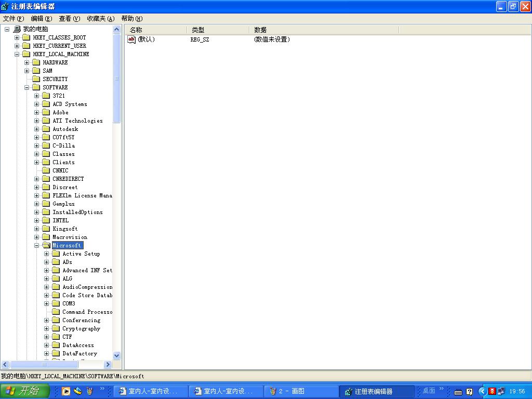Select the Discreet key
This screenshot has width=532, height=399.
point(65,187)
